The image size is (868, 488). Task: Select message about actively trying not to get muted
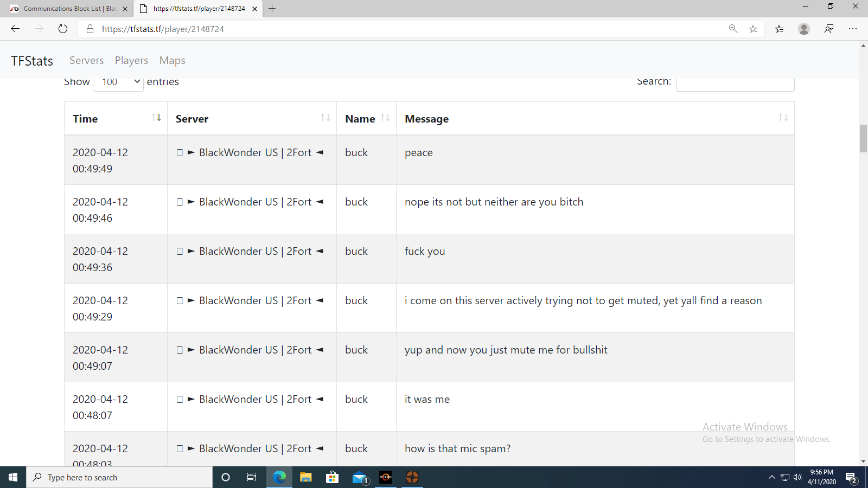click(x=583, y=300)
